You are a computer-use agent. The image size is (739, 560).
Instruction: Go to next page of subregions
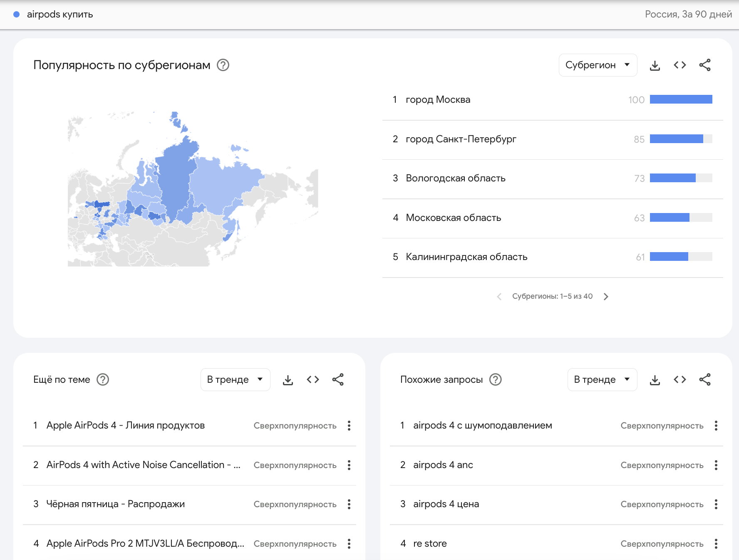point(606,296)
